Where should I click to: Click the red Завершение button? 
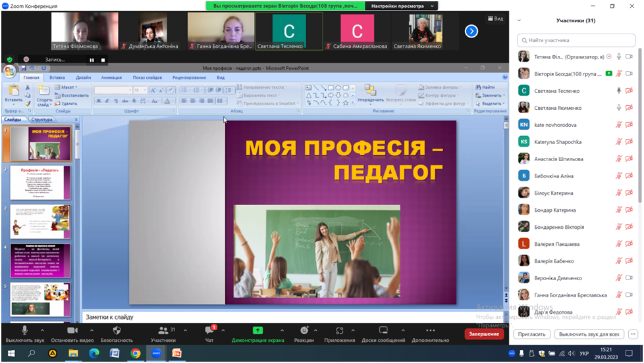point(484,334)
